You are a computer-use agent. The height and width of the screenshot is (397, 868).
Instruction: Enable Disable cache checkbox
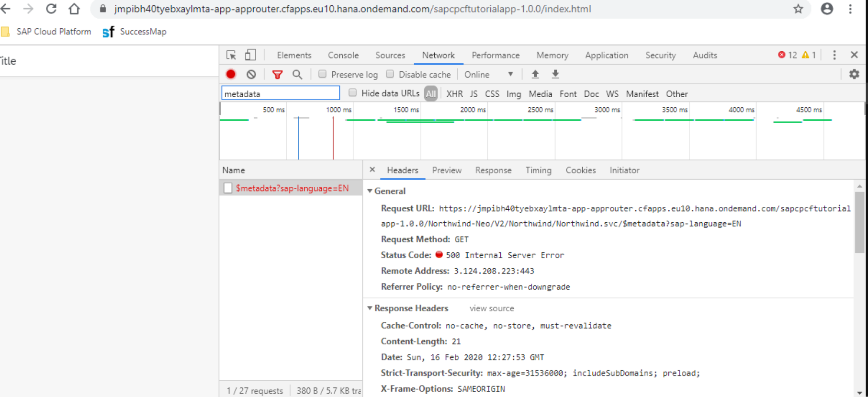click(390, 74)
